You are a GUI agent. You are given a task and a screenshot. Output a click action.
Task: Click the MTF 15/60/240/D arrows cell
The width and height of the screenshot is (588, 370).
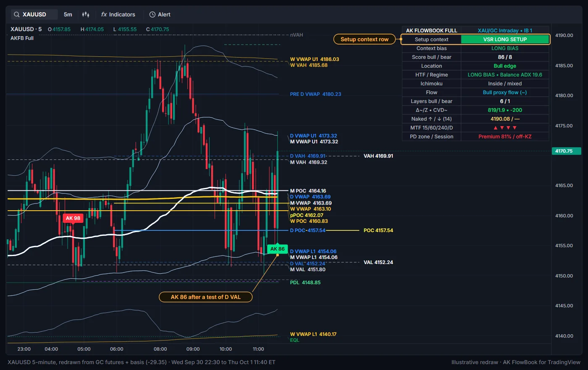[x=505, y=128]
